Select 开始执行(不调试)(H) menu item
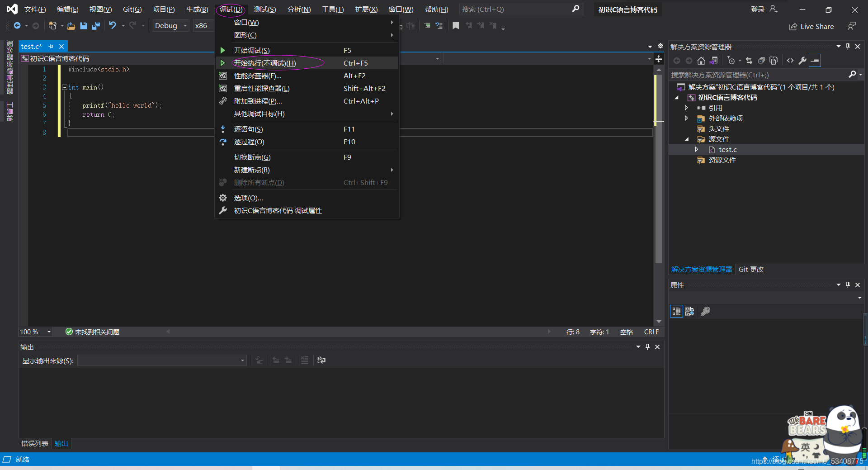The image size is (868, 470). click(x=307, y=63)
